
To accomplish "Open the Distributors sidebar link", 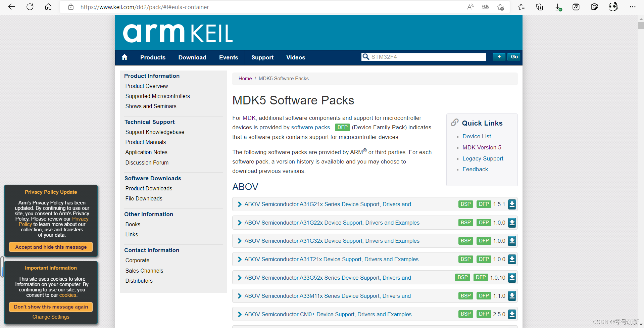I will point(139,281).
